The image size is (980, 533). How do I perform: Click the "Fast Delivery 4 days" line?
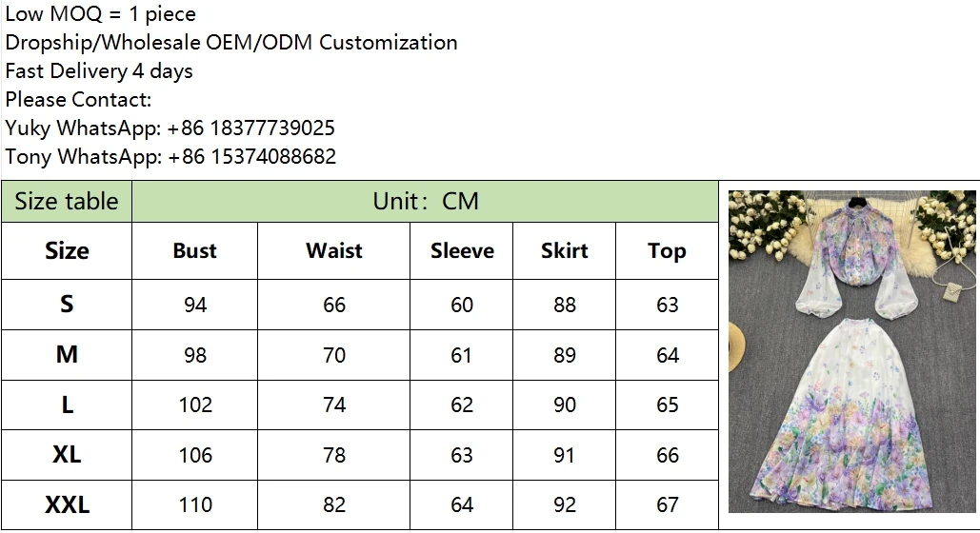click(x=99, y=71)
